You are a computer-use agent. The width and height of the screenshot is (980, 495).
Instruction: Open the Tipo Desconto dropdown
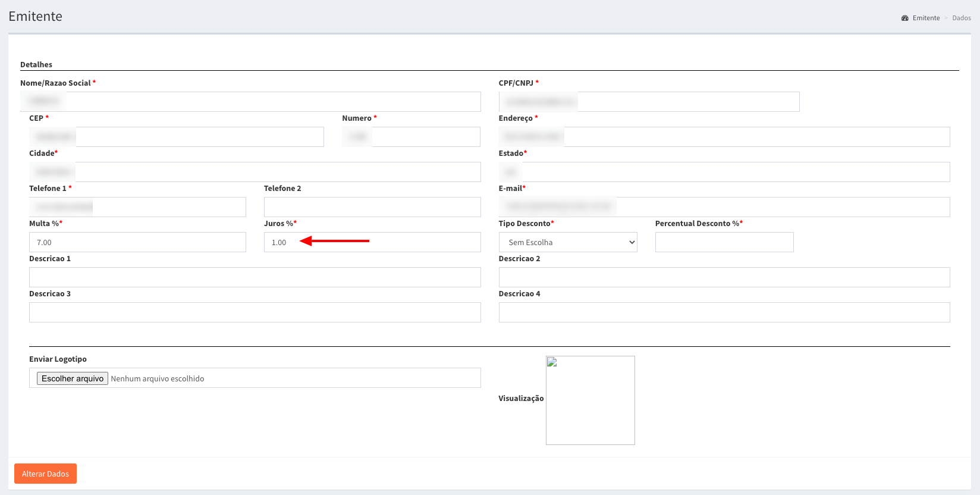(x=568, y=242)
